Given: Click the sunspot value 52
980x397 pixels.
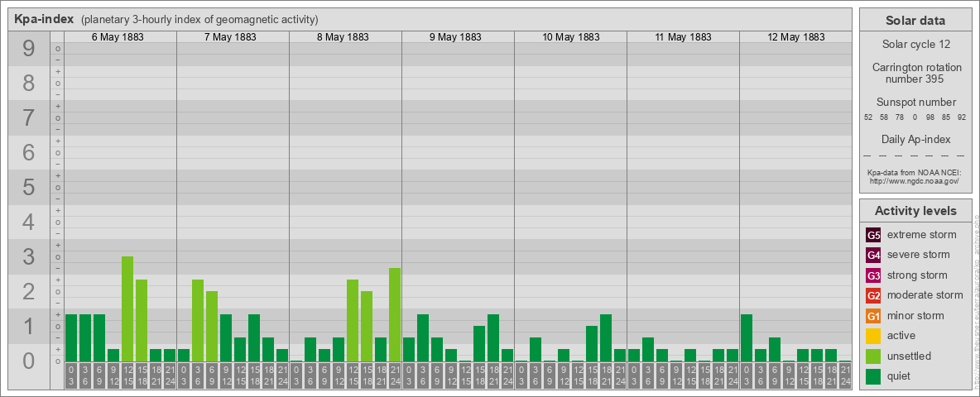Looking at the screenshot, I should (x=868, y=117).
